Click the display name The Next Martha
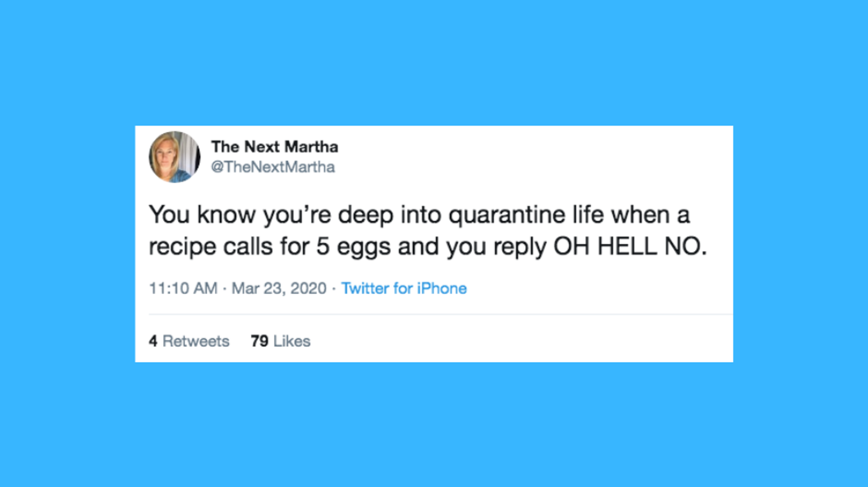Screen dimensions: 868x487 [x=274, y=147]
